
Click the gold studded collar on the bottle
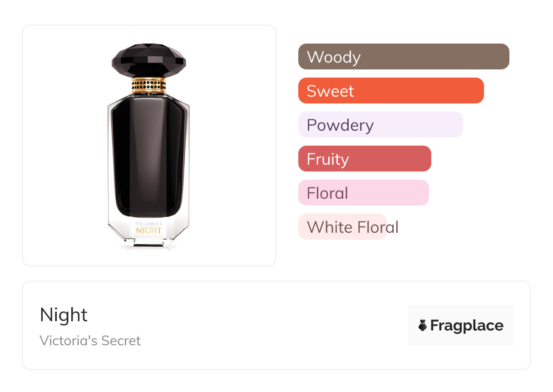coord(149,84)
